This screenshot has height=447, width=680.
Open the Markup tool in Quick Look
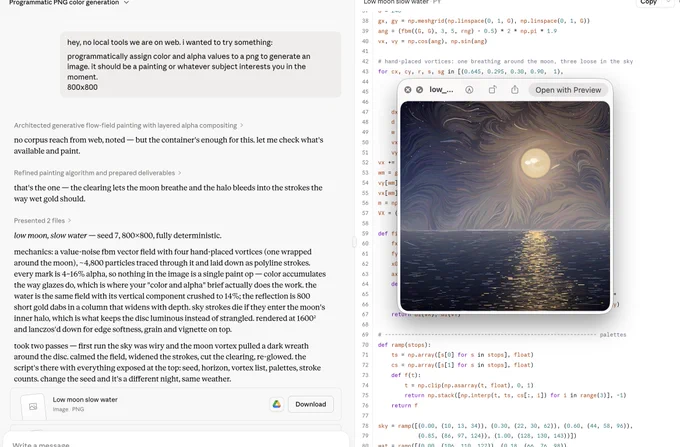tap(469, 90)
